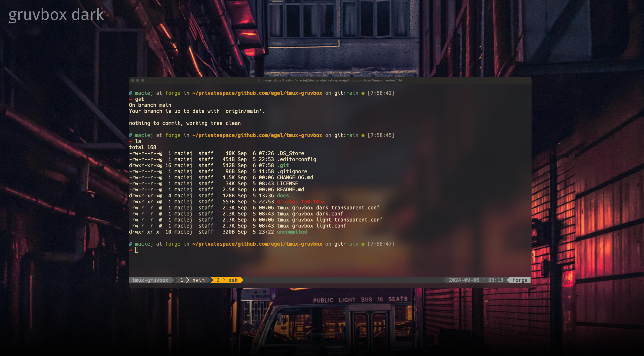Click tmux-gruvbox-light.conf file name
Image resolution: width=644 pixels, height=356 pixels.
click(x=312, y=226)
